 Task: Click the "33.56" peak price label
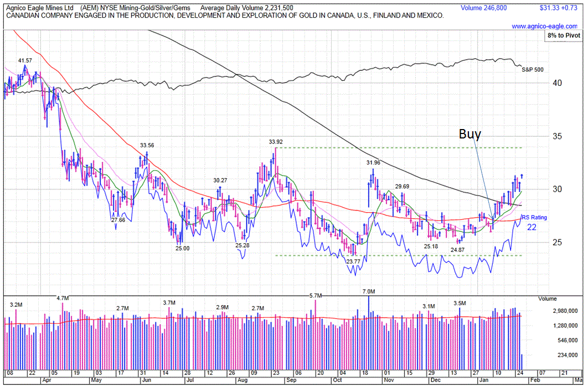pyautogui.click(x=147, y=146)
